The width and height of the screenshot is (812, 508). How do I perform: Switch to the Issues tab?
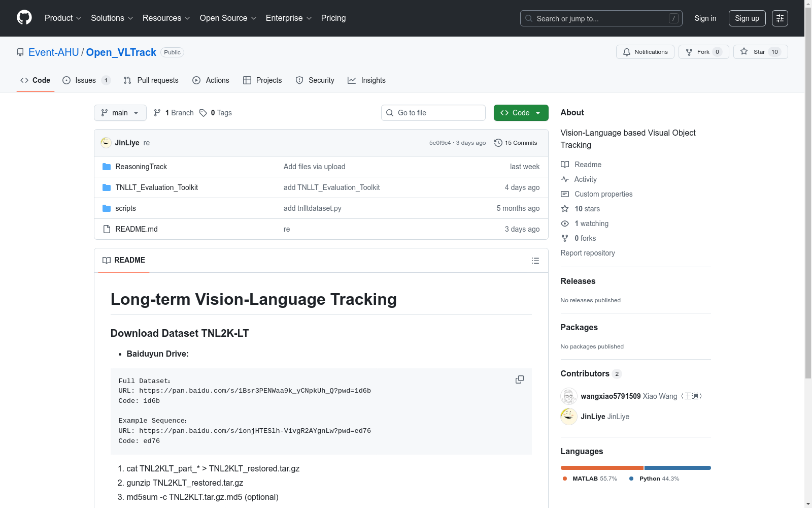coord(86,80)
